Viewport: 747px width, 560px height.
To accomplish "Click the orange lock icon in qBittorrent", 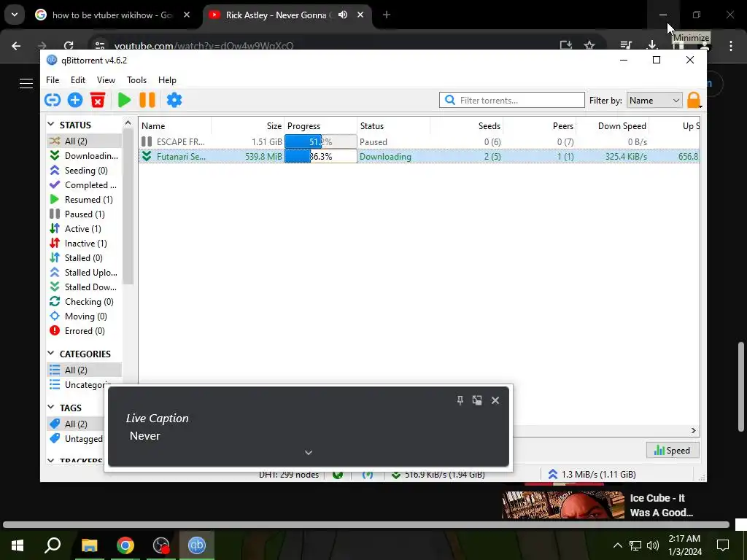I will [x=694, y=101].
